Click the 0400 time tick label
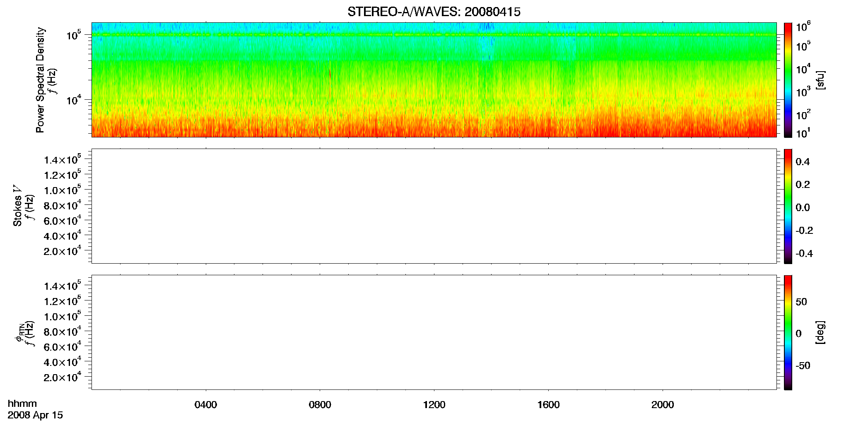 click(x=206, y=405)
